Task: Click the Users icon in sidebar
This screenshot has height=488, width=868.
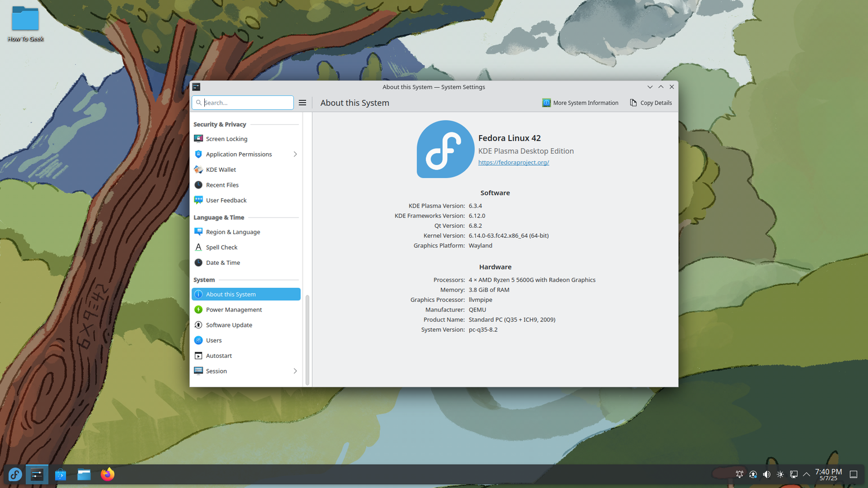Action: click(x=198, y=340)
